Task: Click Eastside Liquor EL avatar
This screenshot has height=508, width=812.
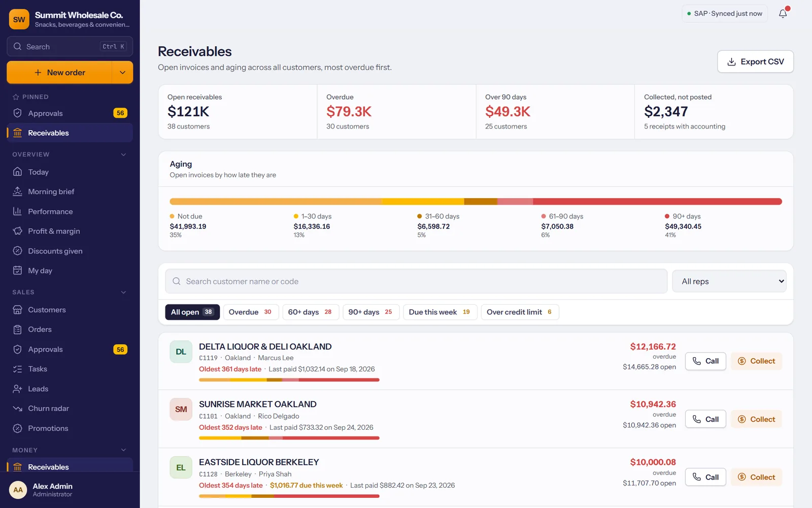Action: (x=181, y=467)
